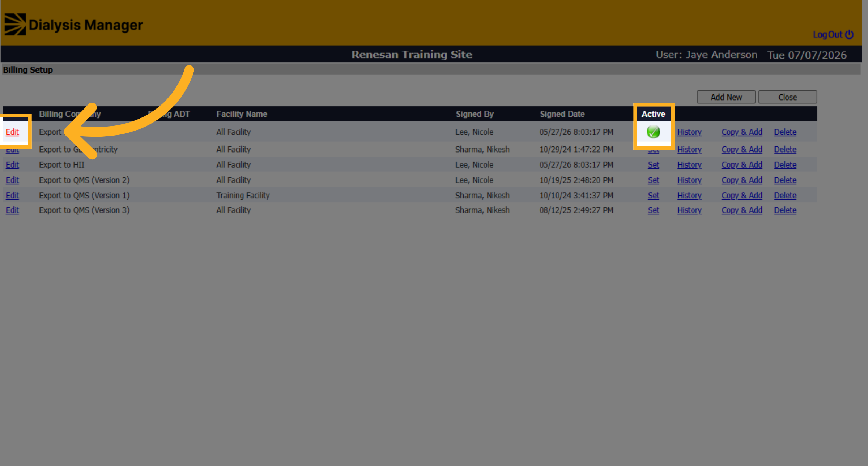The width and height of the screenshot is (868, 466).
Task: Click the Facility Name column header
Action: [x=242, y=114]
